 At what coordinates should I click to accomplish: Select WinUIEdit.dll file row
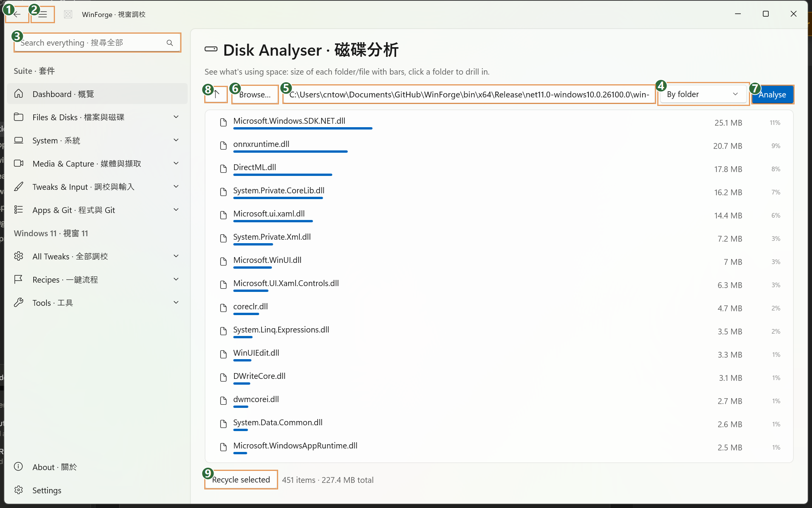[x=499, y=355]
